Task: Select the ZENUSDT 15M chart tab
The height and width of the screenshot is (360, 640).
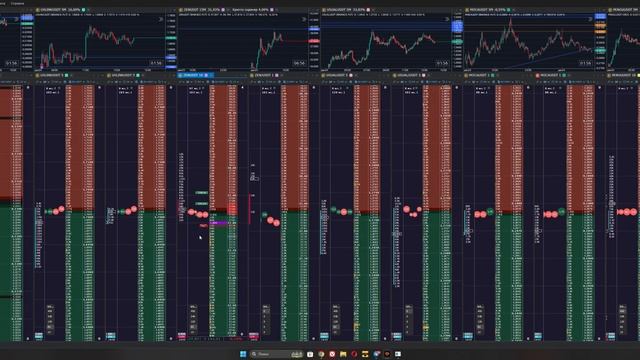Action: tap(202, 10)
